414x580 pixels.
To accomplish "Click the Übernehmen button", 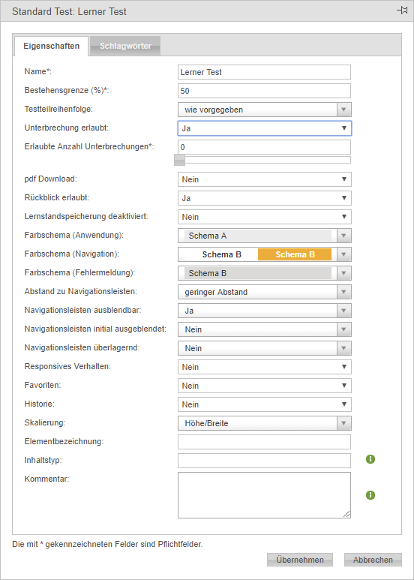I will [300, 560].
